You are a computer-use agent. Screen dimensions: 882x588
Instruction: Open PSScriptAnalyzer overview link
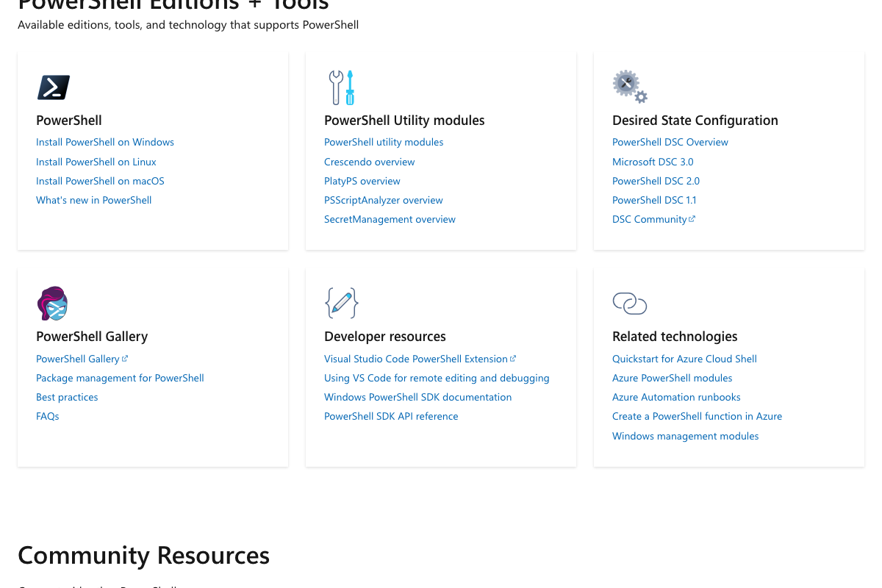pos(384,200)
